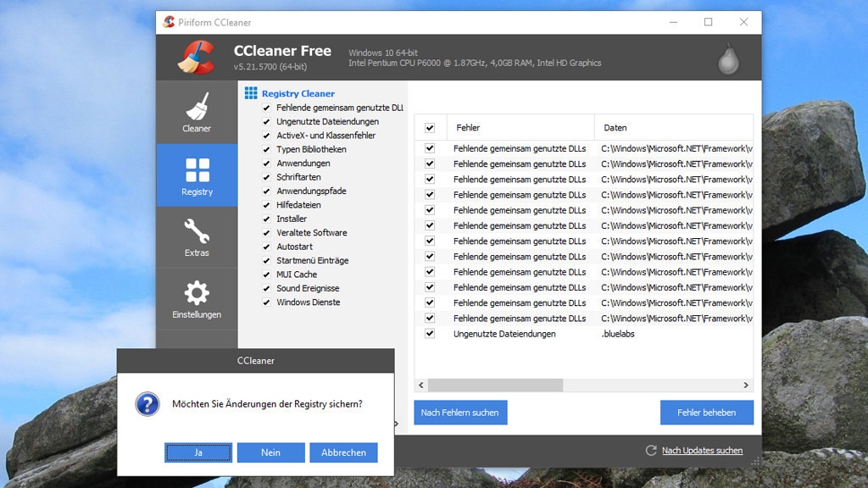The height and width of the screenshot is (488, 868).
Task: Toggle MUI Cache checkbox
Action: 266,274
